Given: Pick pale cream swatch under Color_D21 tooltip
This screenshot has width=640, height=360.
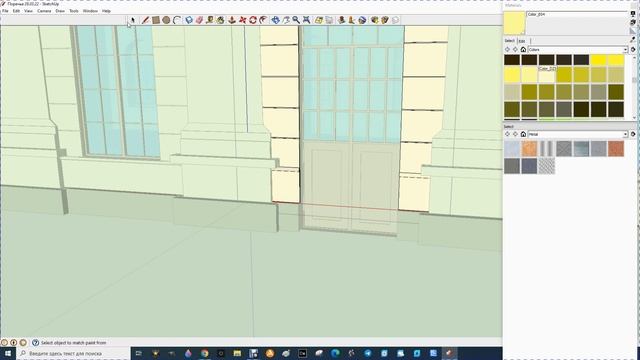Looking at the screenshot, I should click(x=547, y=75).
